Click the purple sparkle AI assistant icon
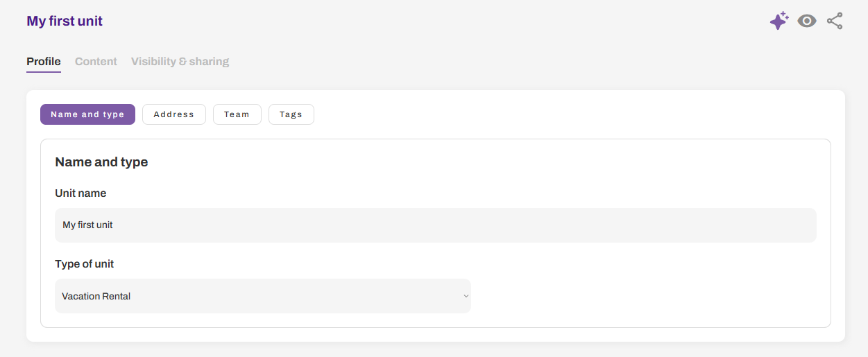Screen dimensions: 868x357 (779, 21)
